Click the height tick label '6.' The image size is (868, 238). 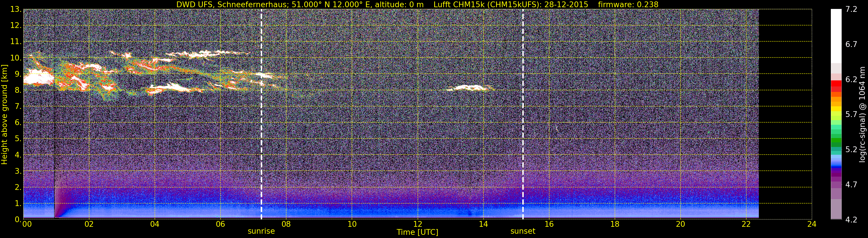(x=18, y=122)
